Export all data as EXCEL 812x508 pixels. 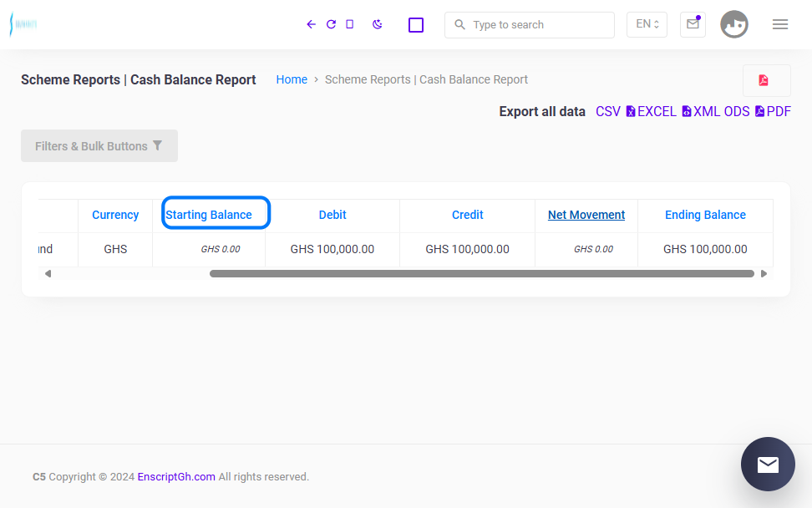651,112
